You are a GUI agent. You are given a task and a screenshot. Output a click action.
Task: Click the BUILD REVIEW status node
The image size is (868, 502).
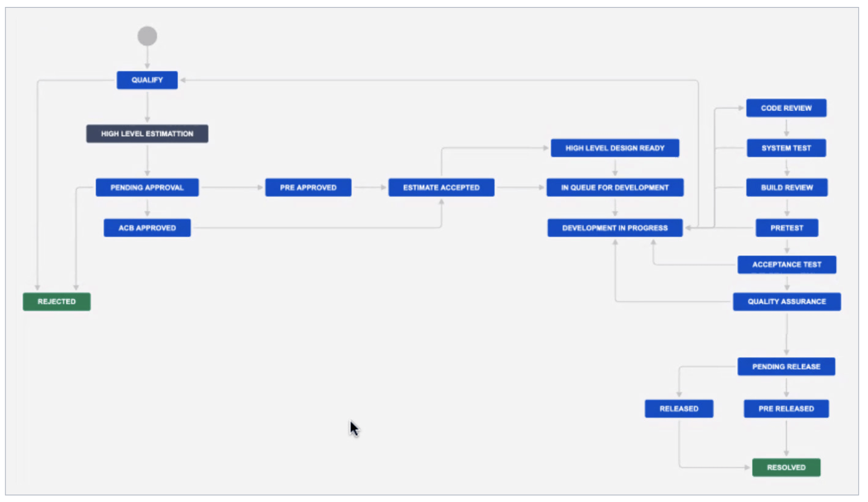click(x=787, y=188)
